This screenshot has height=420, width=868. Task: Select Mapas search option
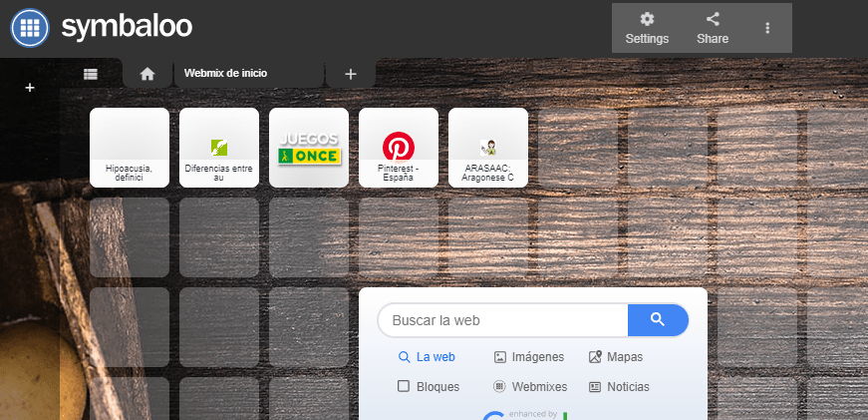pyautogui.click(x=616, y=357)
